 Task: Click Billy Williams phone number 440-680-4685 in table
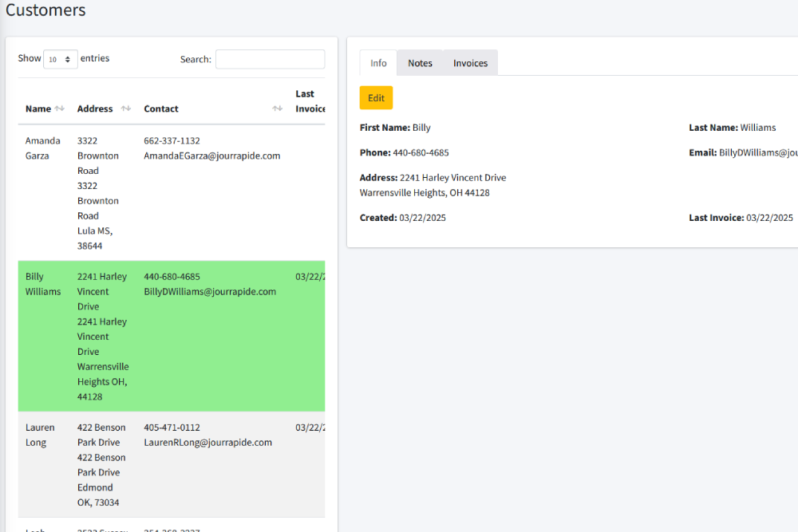pyautogui.click(x=172, y=277)
